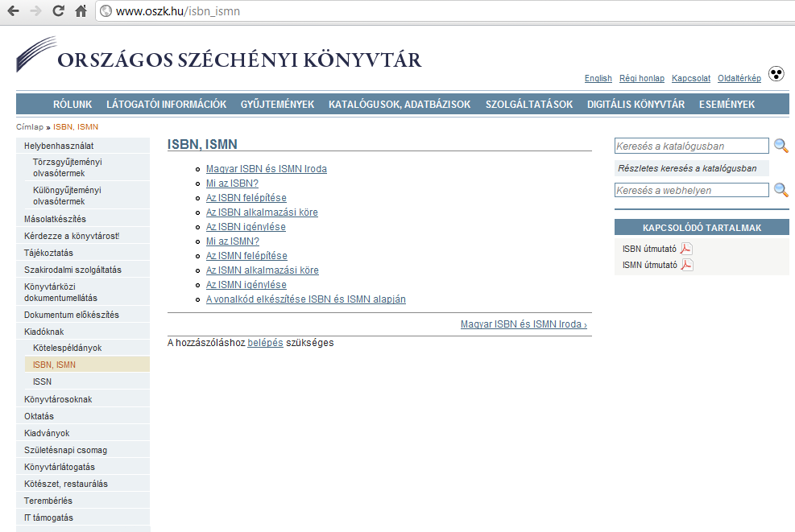Select Születésnapi csomag in sidebar
This screenshot has height=532, width=795.
point(83,450)
